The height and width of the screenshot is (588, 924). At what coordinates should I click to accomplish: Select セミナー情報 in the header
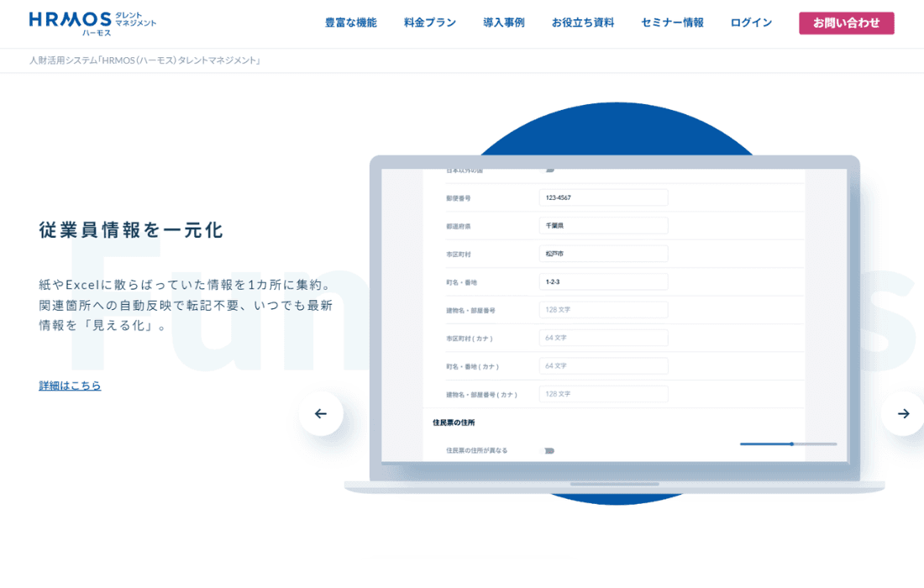(x=672, y=23)
